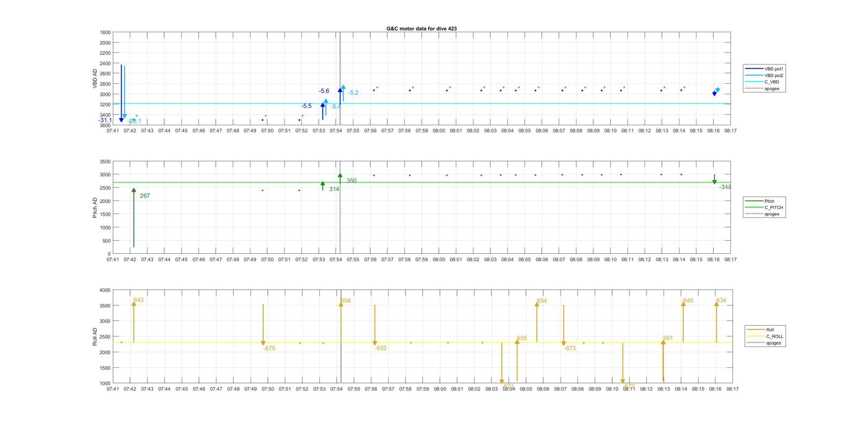Click the "-675" roll data label
The image size is (868, 430).
(269, 349)
